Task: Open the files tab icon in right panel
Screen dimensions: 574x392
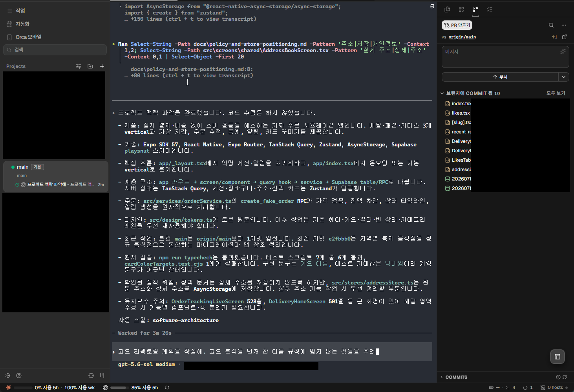Action: coord(447,9)
